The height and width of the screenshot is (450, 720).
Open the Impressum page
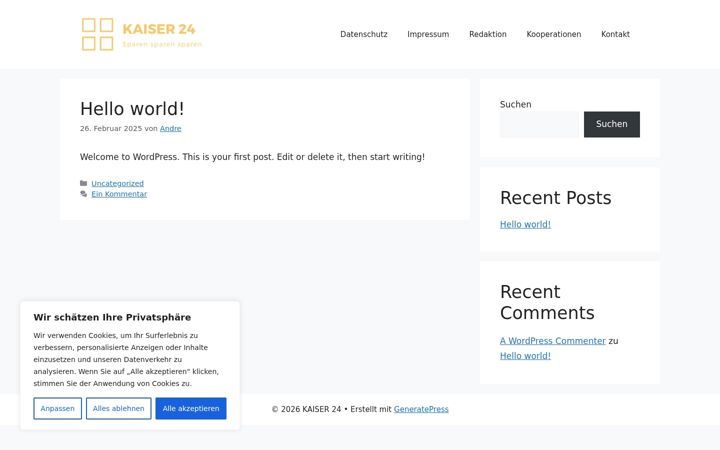click(x=428, y=34)
